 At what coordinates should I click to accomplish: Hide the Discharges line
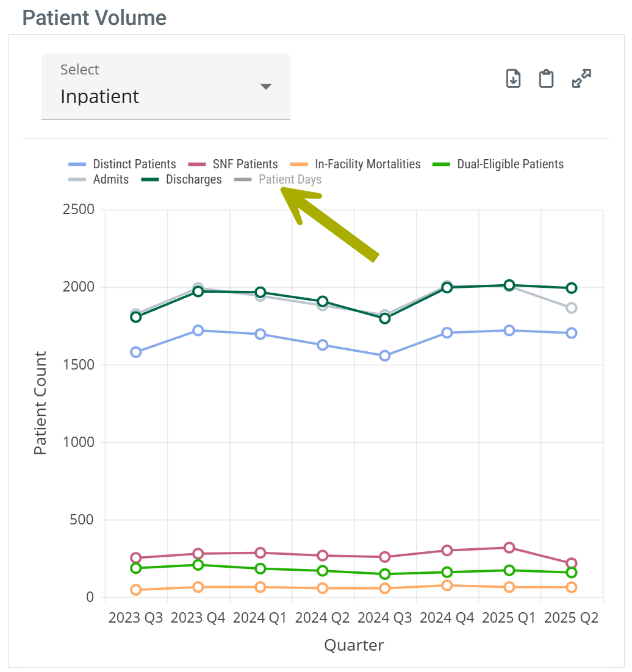(193, 180)
